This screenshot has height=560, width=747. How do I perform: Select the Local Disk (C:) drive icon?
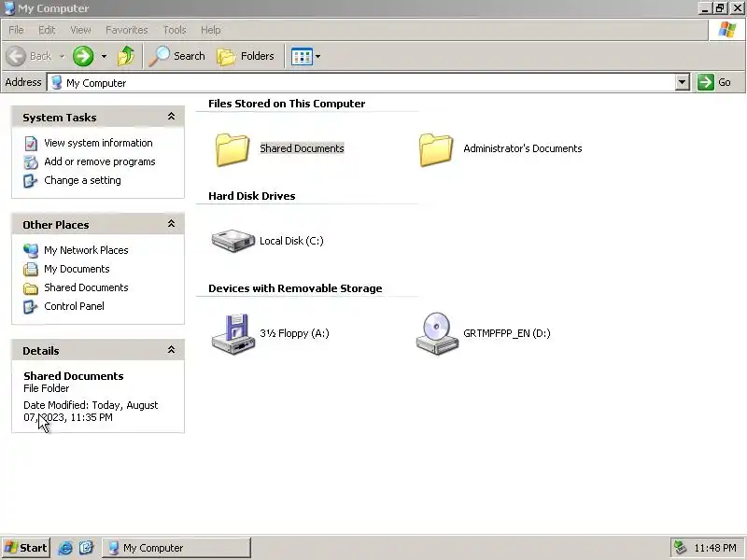(233, 241)
